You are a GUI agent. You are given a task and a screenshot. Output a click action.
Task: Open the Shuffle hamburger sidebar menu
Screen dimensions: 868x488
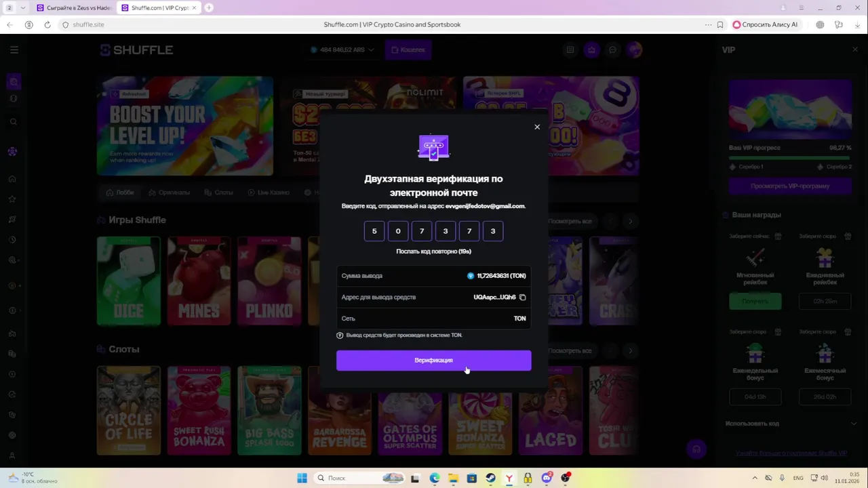point(14,49)
